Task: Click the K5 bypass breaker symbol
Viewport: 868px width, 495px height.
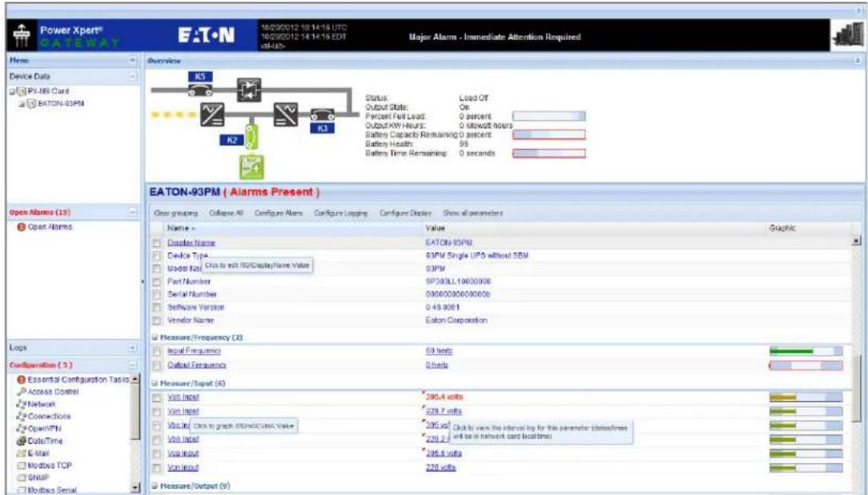Action: 200,91
